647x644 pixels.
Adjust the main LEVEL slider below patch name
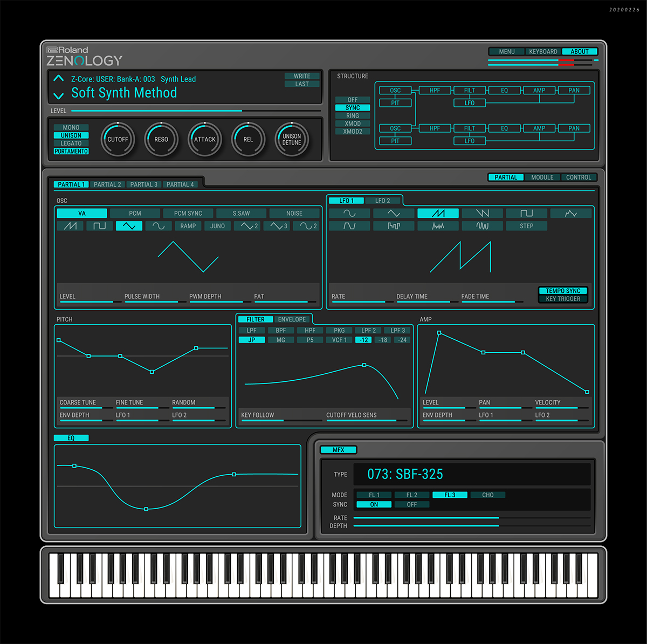pos(196,111)
